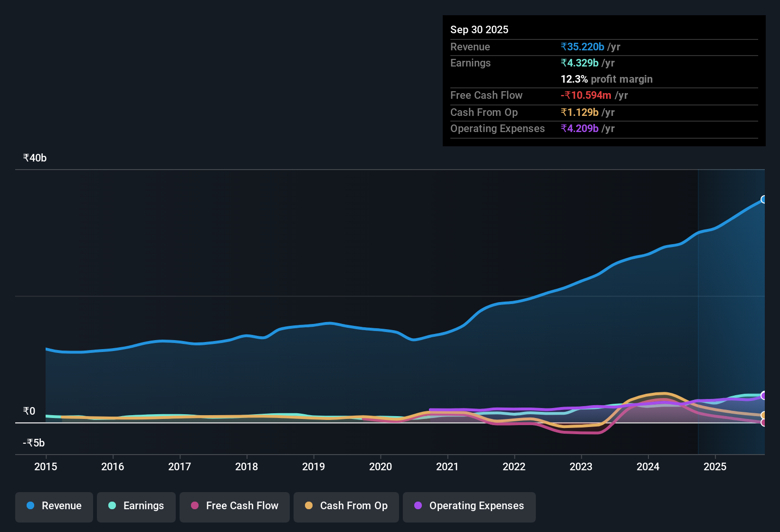The width and height of the screenshot is (780, 532).
Task: Click the pink Free Cash Flow legend dot
Action: (194, 506)
